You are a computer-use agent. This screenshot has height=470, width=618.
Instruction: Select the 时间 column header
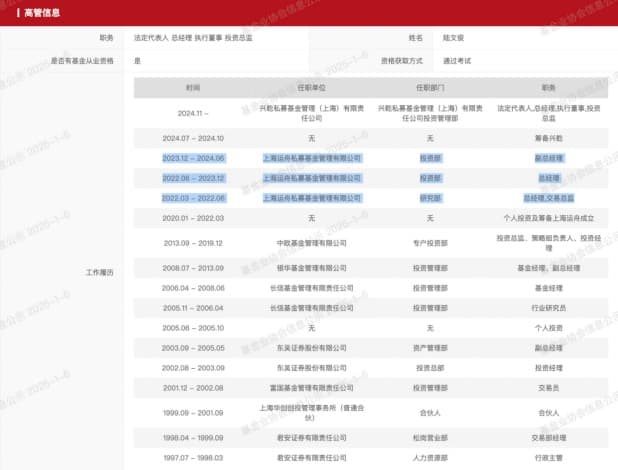point(192,88)
